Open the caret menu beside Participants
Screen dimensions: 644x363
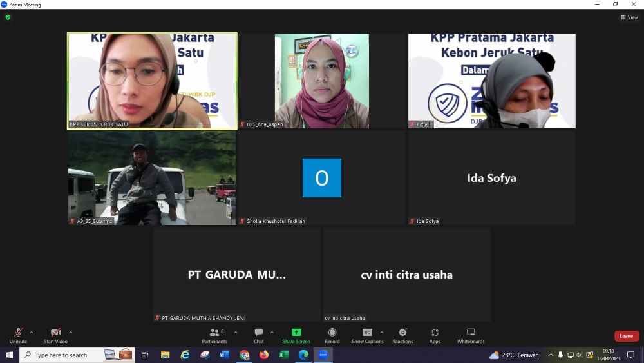tap(236, 333)
